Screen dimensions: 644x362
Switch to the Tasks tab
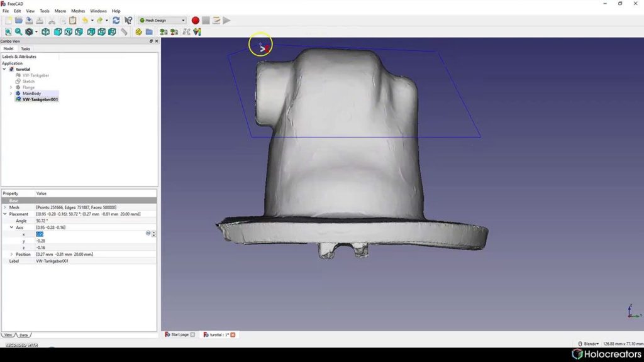point(25,49)
